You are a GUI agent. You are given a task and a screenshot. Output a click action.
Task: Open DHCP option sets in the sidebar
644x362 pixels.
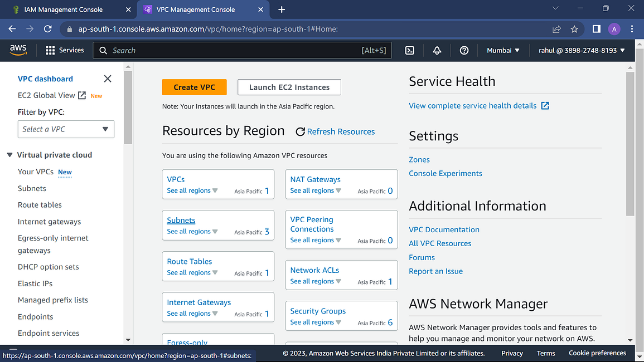pyautogui.click(x=48, y=267)
